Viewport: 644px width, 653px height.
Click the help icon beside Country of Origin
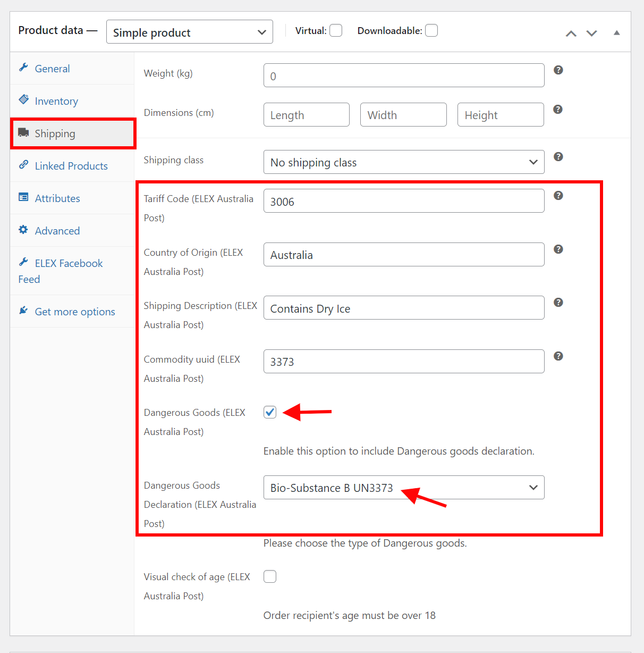558,249
